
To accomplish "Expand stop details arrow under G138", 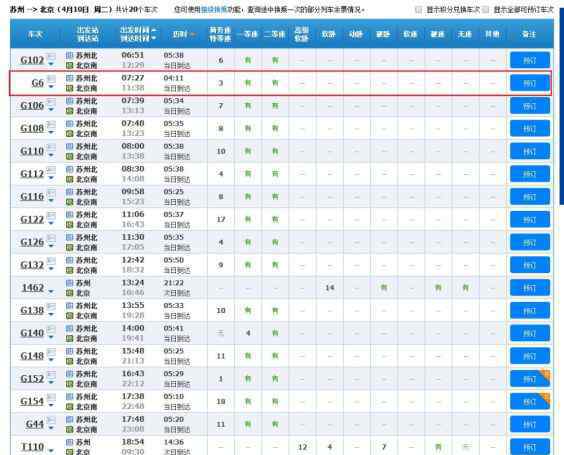I will pyautogui.click(x=51, y=315).
